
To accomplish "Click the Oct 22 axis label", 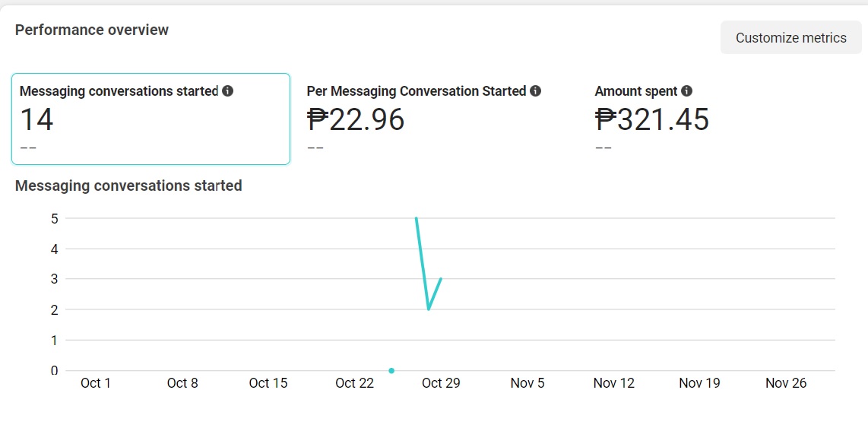I will tap(354, 383).
